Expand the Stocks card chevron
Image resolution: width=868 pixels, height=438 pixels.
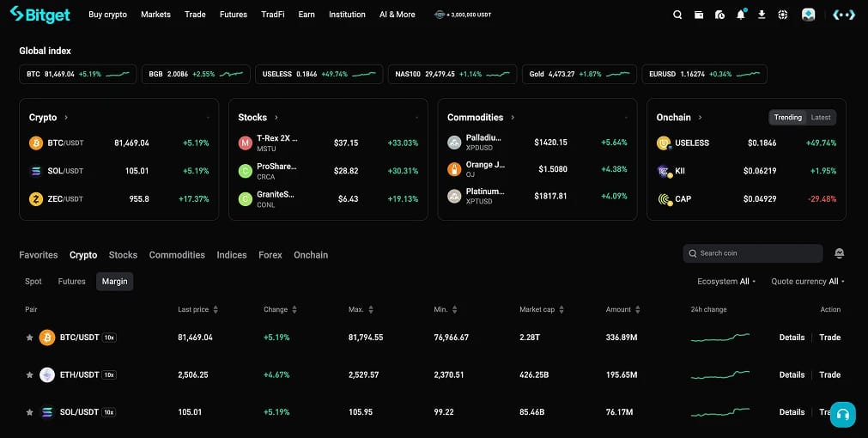click(x=276, y=118)
